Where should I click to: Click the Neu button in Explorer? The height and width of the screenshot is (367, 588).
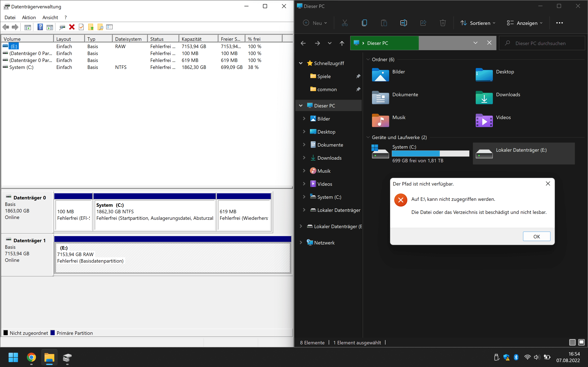point(315,23)
